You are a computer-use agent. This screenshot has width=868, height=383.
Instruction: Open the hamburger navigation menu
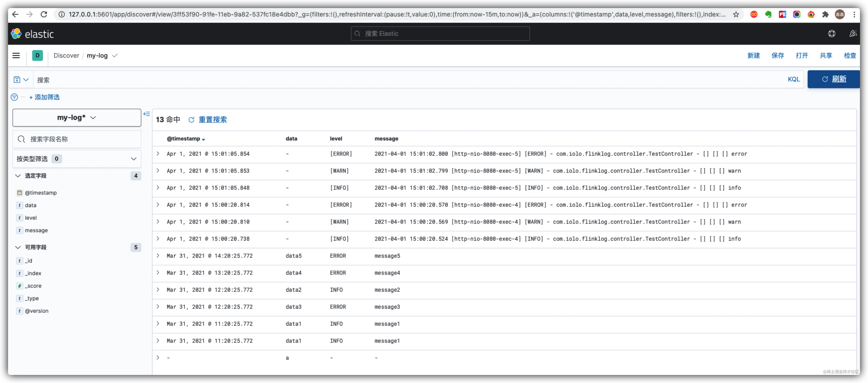tap(16, 56)
